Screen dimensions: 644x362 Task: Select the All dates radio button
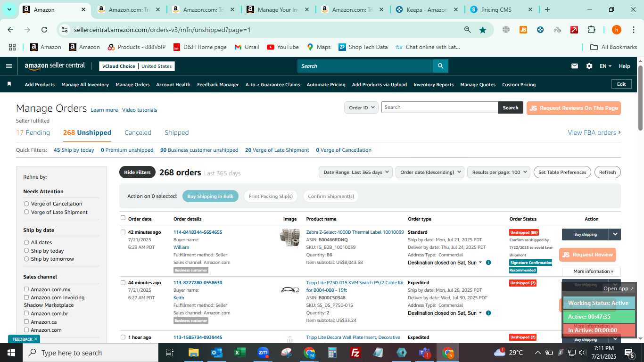tap(26, 242)
